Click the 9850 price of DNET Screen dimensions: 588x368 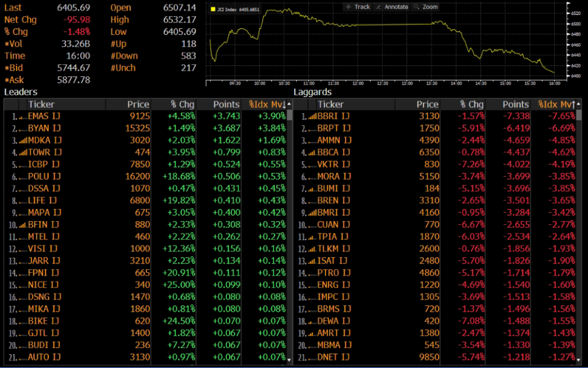429,357
